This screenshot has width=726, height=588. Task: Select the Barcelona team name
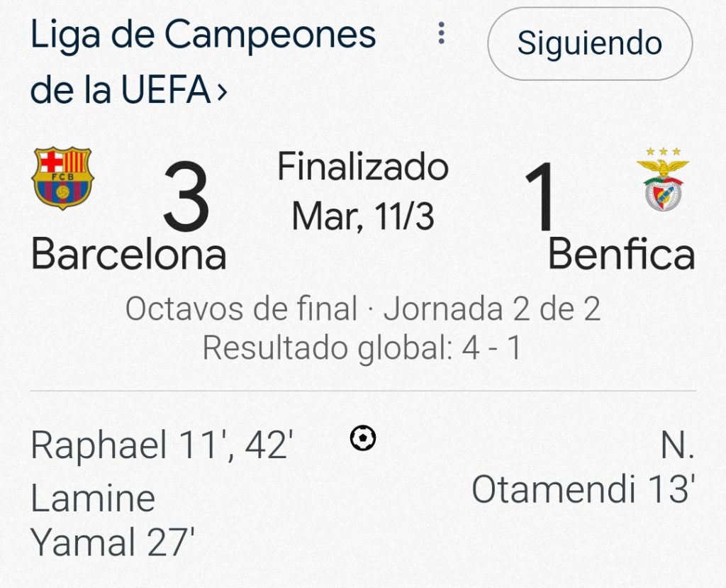coord(128,254)
